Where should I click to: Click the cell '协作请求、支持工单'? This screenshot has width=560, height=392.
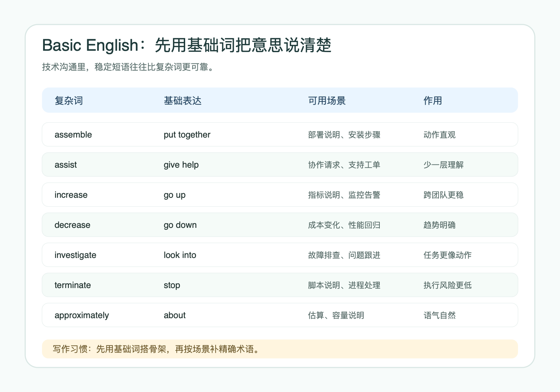tap(344, 165)
